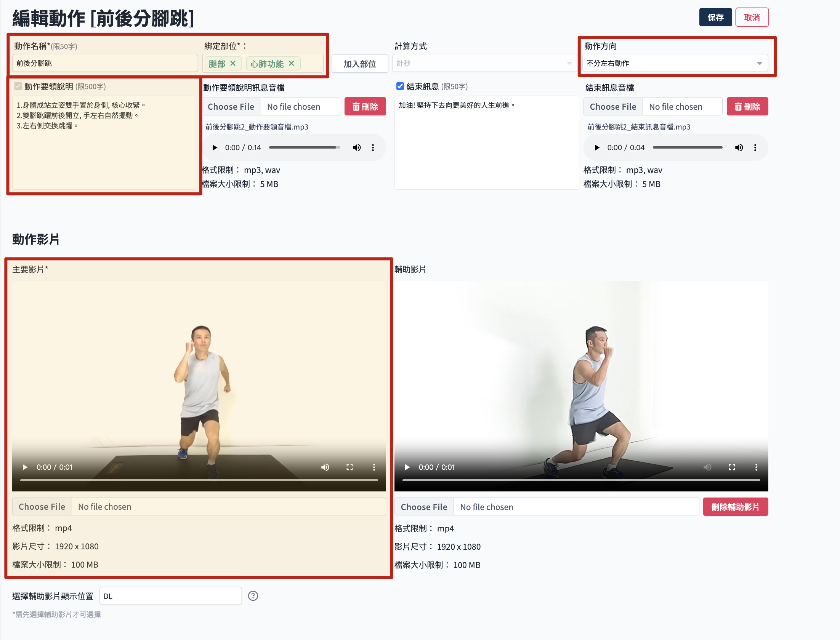Open more options on 動作要領 audio player
Viewport: 840px width, 640px height.
373,147
